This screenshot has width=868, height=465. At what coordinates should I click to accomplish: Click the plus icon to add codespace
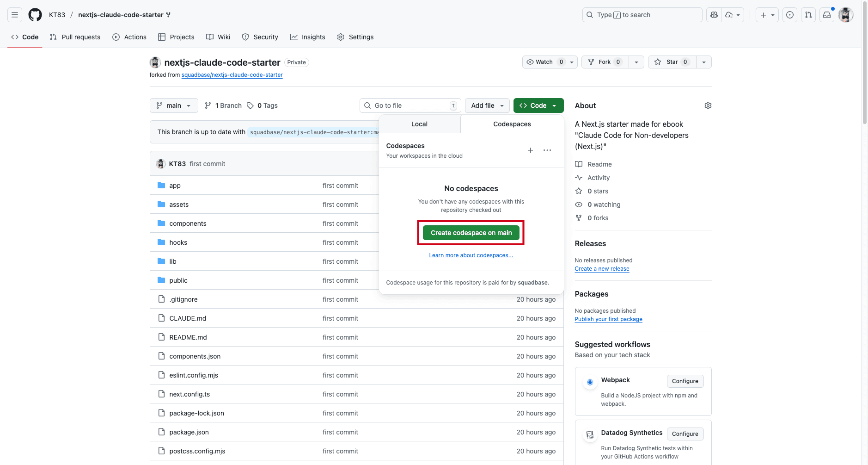coord(531,150)
